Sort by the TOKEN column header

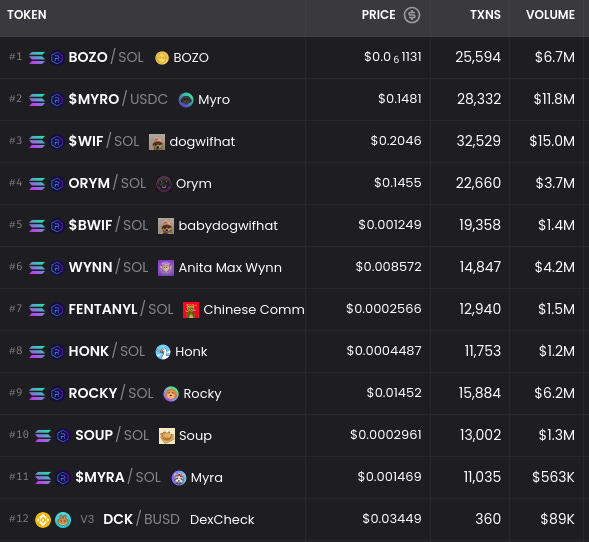27,15
